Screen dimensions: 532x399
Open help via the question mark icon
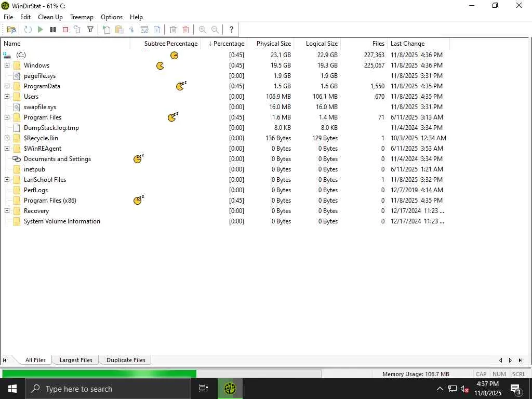click(x=231, y=30)
